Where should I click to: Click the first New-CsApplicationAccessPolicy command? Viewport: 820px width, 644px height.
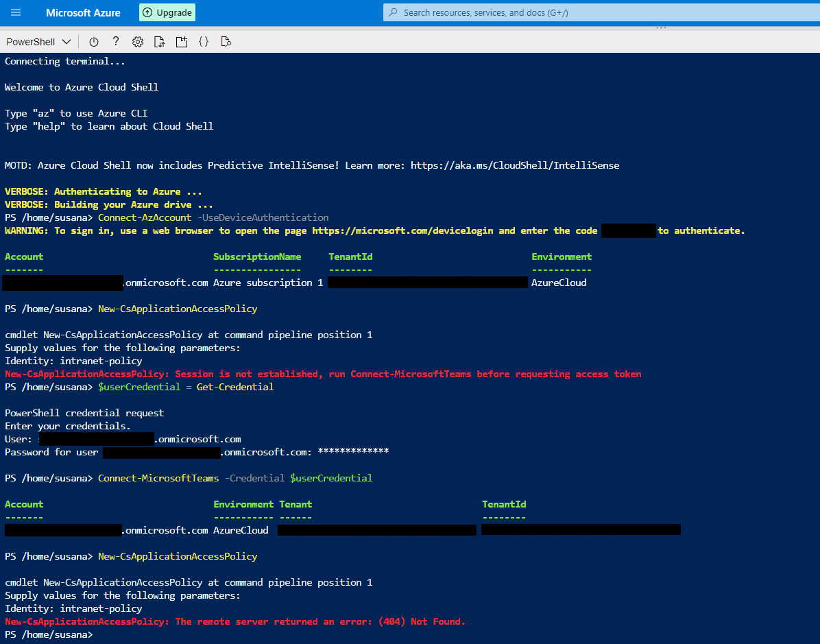[178, 309]
